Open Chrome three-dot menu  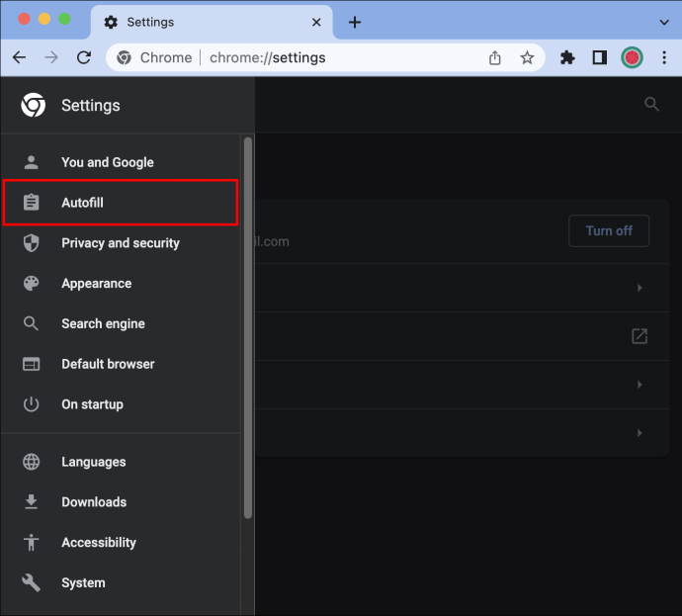[x=664, y=57]
